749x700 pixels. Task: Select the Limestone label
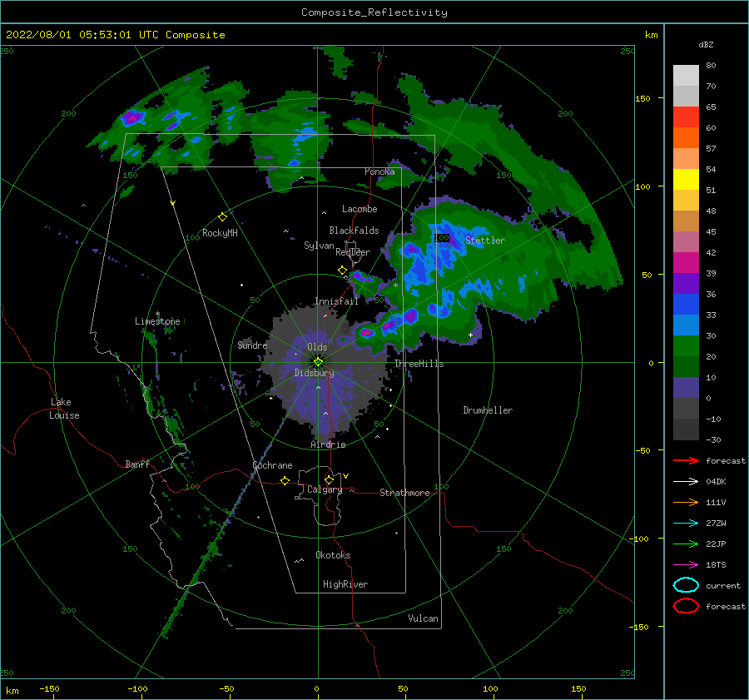pos(157,321)
